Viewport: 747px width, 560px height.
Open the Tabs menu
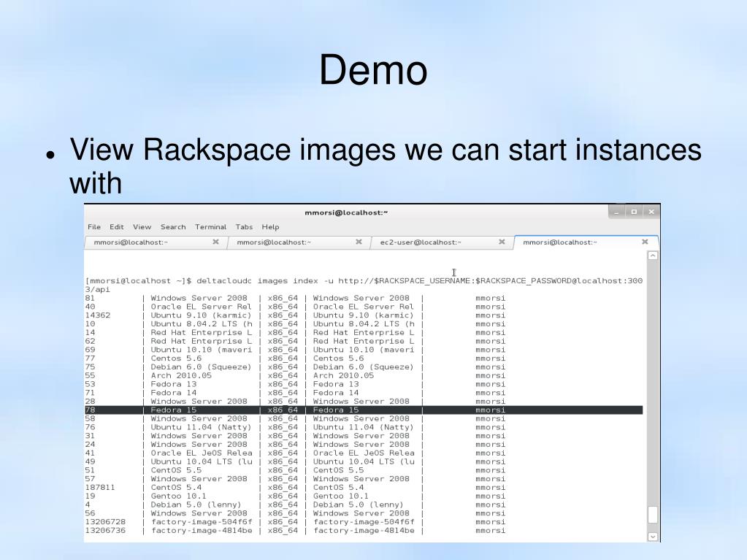[x=244, y=227]
